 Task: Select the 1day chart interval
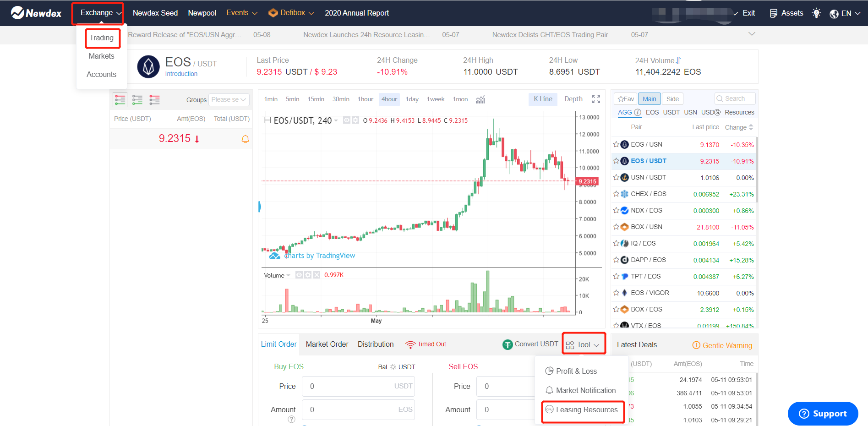(412, 99)
